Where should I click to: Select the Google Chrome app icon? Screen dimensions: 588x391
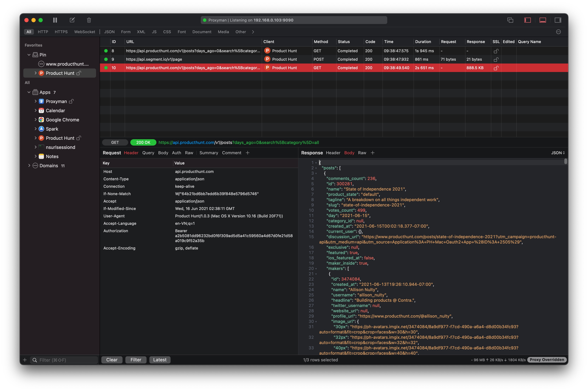(41, 120)
